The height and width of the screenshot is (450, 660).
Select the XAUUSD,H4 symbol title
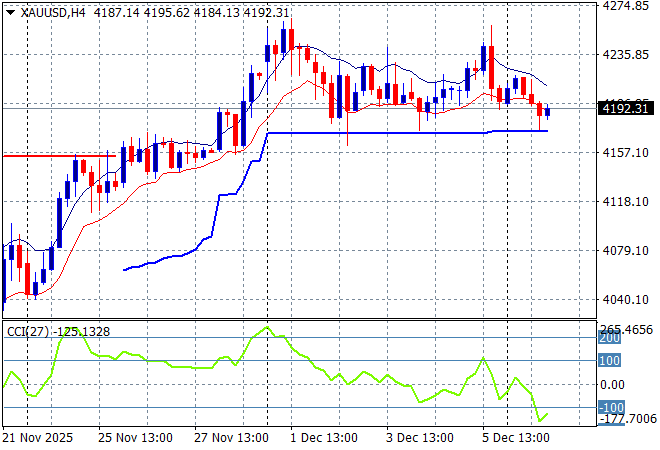[53, 13]
